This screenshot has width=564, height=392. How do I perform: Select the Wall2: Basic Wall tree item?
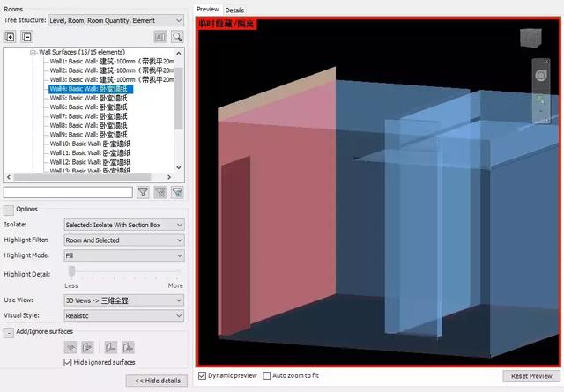coord(112,70)
